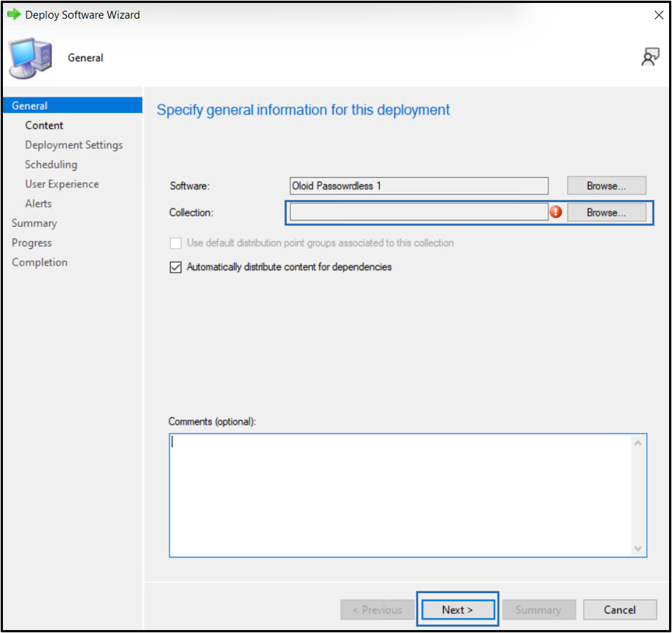672x633 pixels.
Task: Click the Software field showing Oloid Passowrdless 1
Action: 419,186
